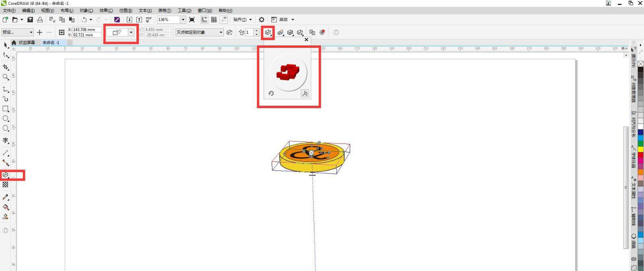Open the extrusion type dropdown

131,33
